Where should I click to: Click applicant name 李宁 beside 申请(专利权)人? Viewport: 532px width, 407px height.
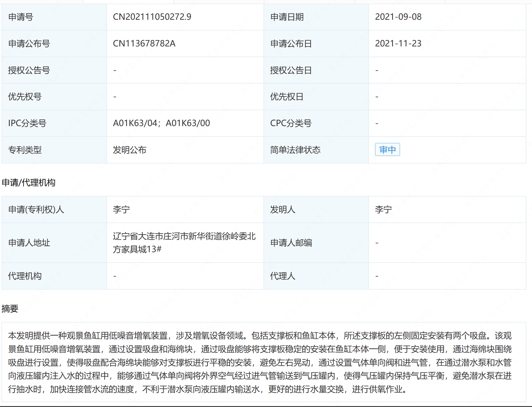[121, 209]
